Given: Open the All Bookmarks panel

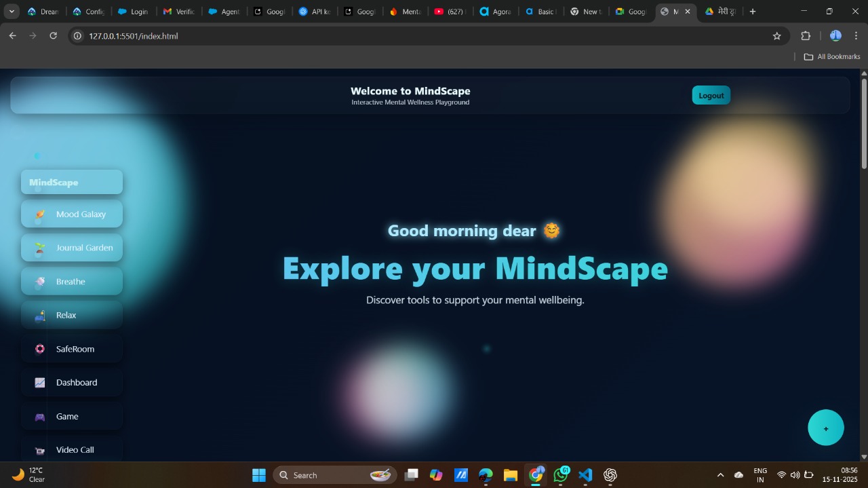Looking at the screenshot, I should (x=832, y=56).
